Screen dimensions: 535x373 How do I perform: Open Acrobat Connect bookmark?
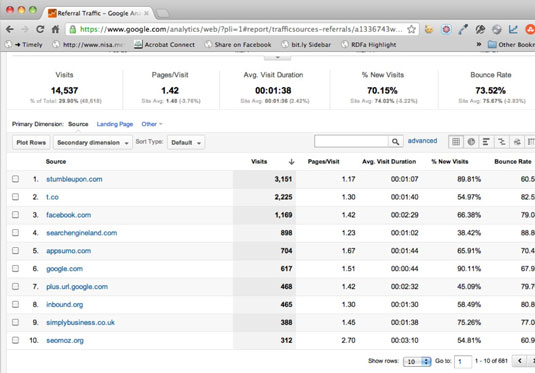(x=164, y=45)
